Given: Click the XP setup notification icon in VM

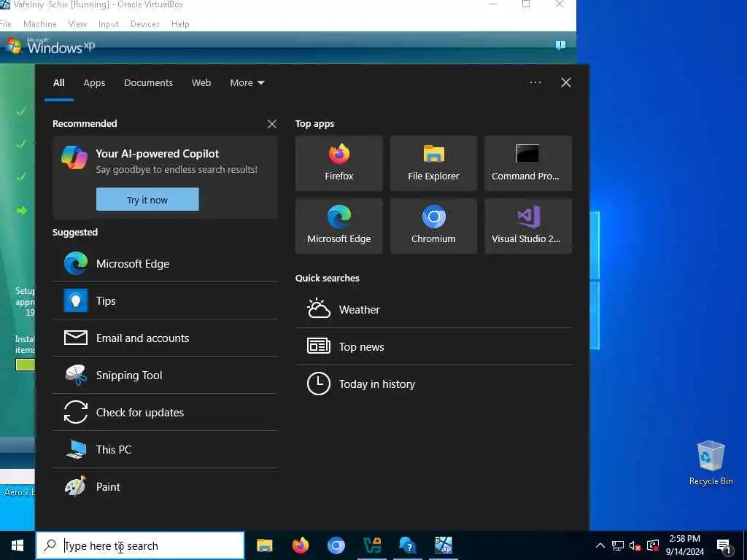Looking at the screenshot, I should pyautogui.click(x=560, y=45).
